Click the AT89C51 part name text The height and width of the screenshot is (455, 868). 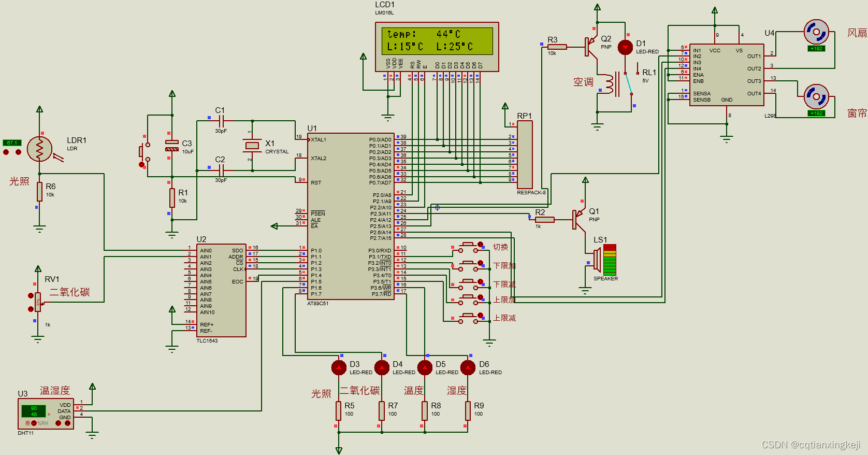pos(318,304)
